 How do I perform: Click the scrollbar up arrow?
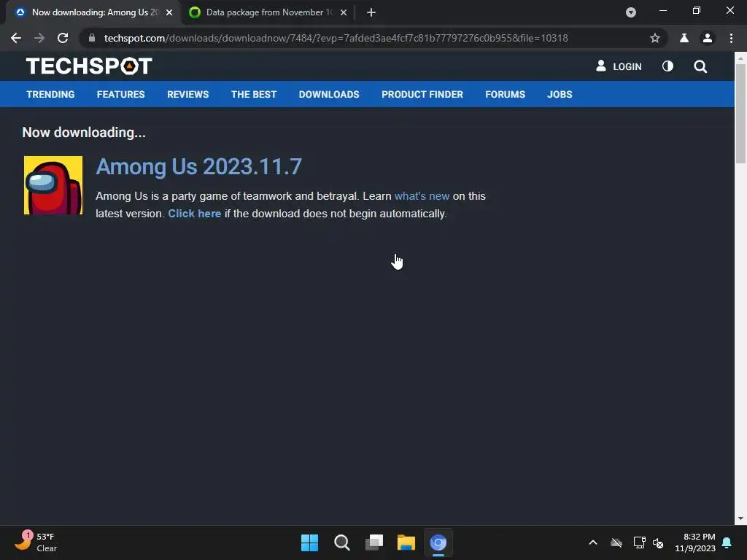point(740,58)
